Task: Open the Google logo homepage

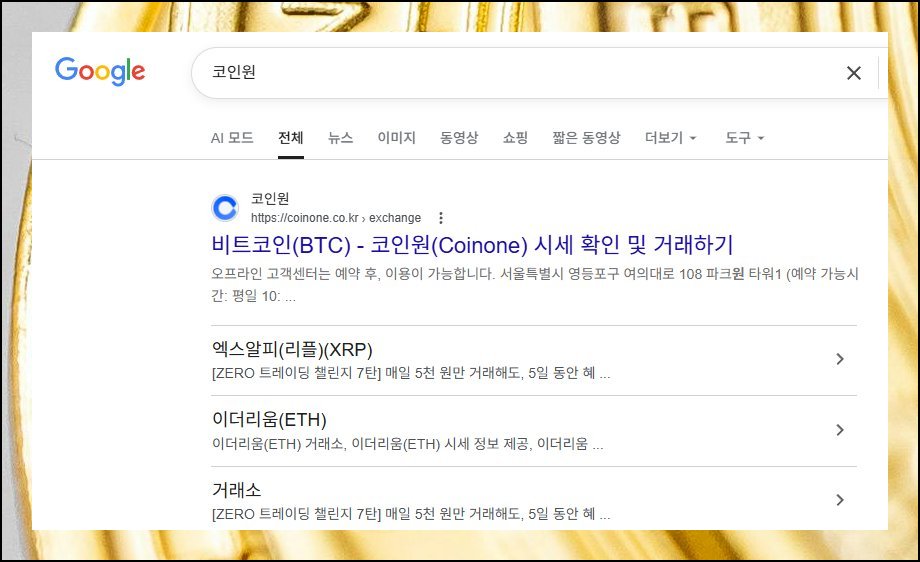Action: tap(100, 71)
